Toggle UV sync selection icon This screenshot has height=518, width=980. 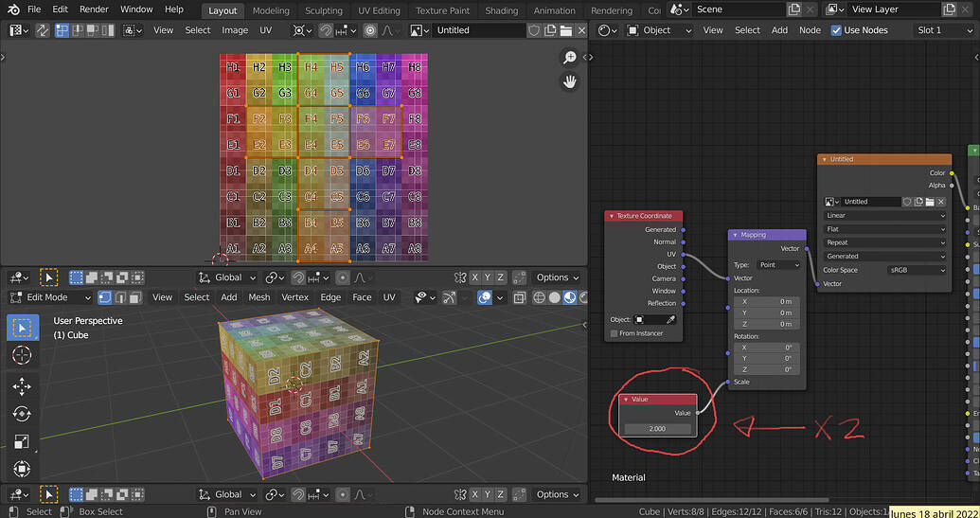click(x=42, y=30)
